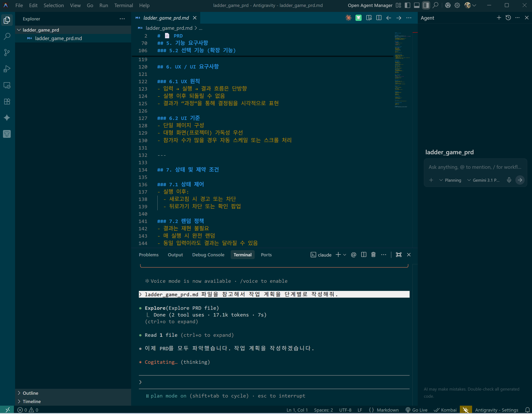Switch to the Problems tab
The width and height of the screenshot is (532, 414).
[x=149, y=255]
